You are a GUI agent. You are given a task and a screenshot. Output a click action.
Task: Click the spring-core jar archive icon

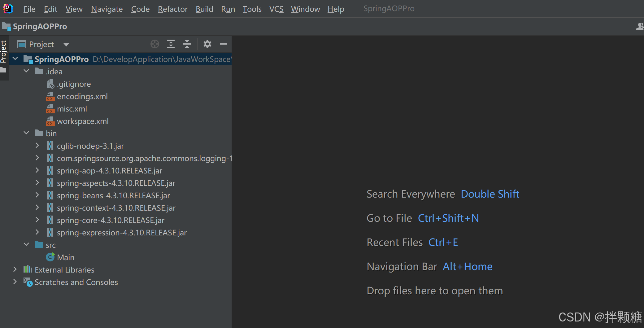(x=50, y=220)
